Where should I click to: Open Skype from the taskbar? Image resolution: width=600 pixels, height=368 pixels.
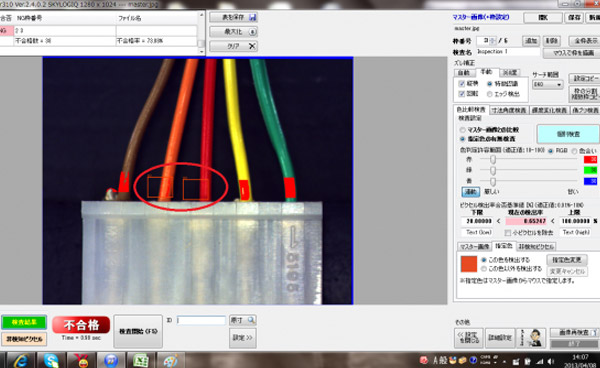click(x=51, y=360)
